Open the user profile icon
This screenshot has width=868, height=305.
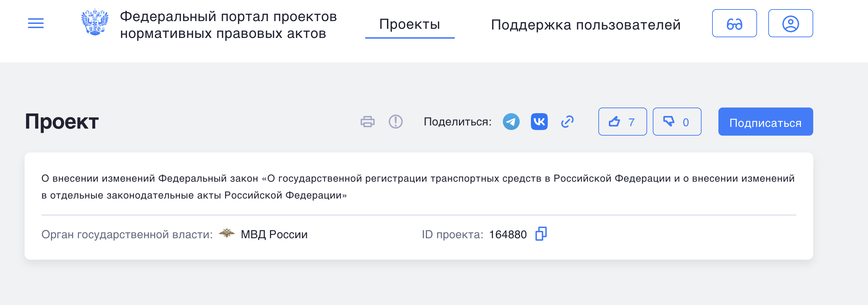coord(791,23)
